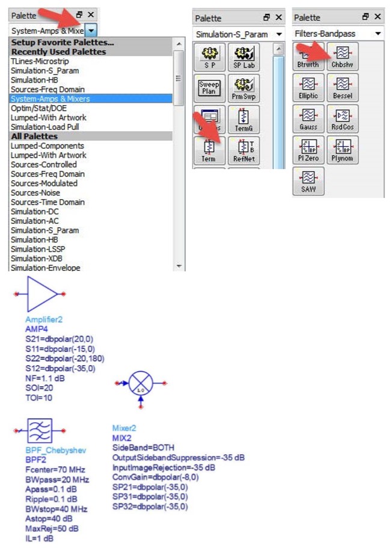Select the TermG grounded termination icon
Screen dimensions: 392x548
244,120
